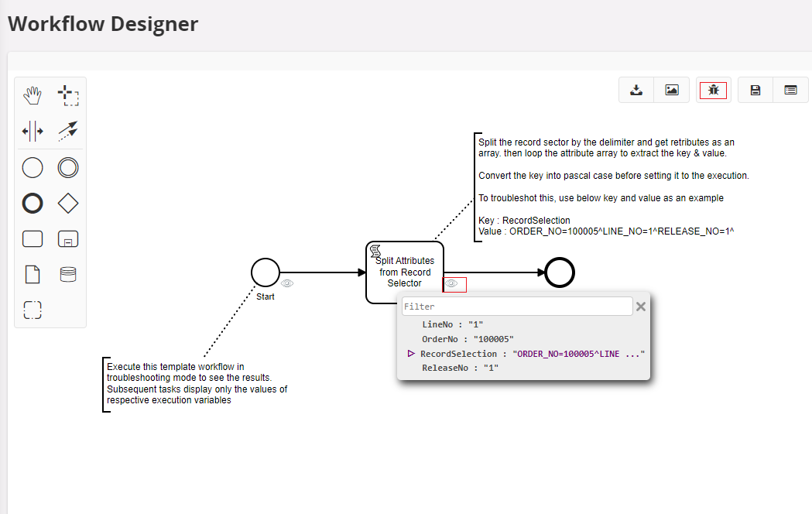Export the diagram as image
Screen dimensions: 812x514
point(672,90)
